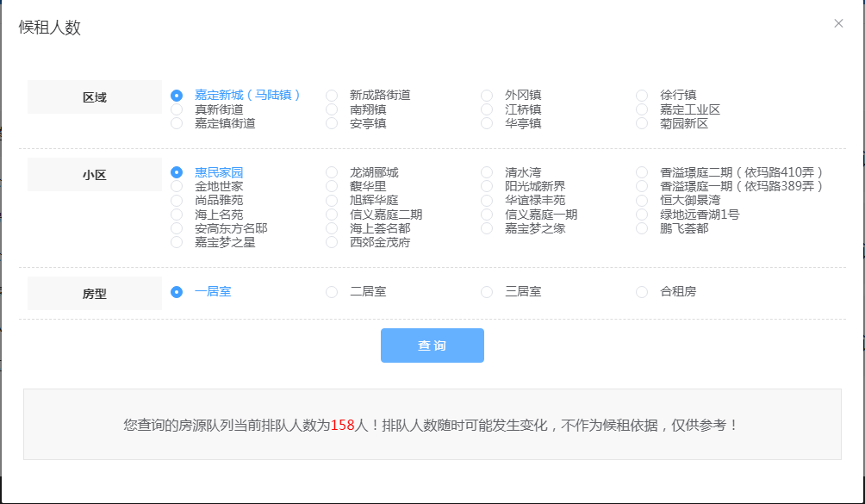Choose 安亭镇 region radio button
Image resolution: width=865 pixels, height=504 pixels.
tap(332, 123)
